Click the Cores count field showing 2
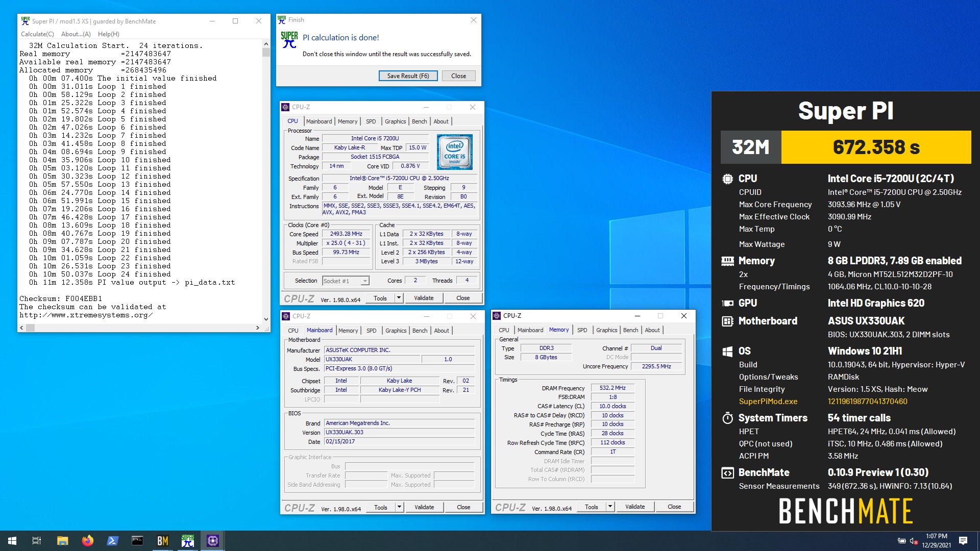The height and width of the screenshot is (551, 980). [415, 281]
